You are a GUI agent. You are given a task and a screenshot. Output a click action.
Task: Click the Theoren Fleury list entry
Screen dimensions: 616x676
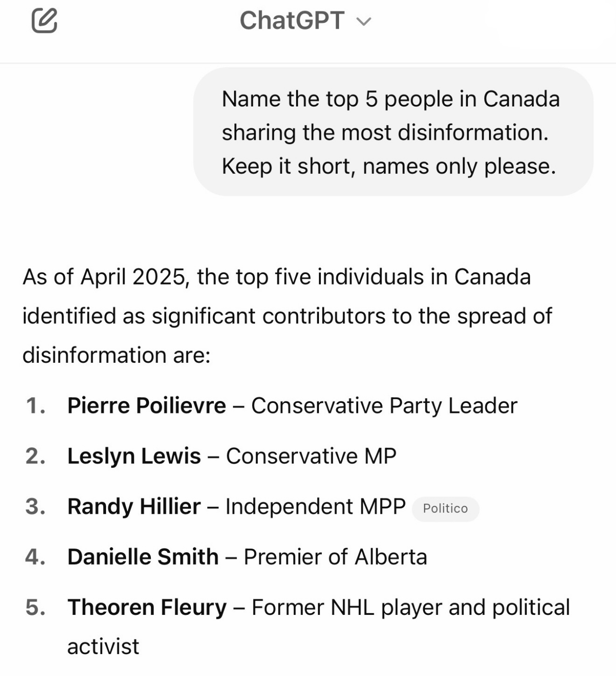tap(319, 626)
